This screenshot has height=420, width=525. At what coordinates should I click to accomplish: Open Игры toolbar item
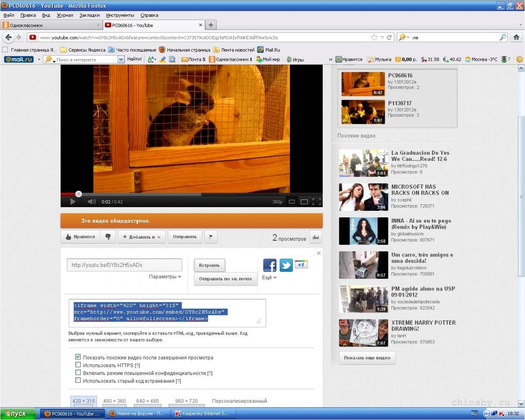pos(295,59)
